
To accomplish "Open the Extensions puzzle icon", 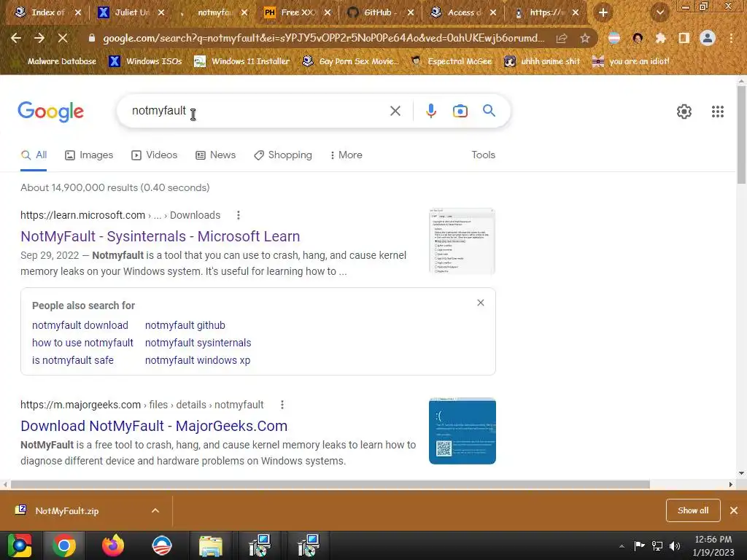I will (660, 38).
